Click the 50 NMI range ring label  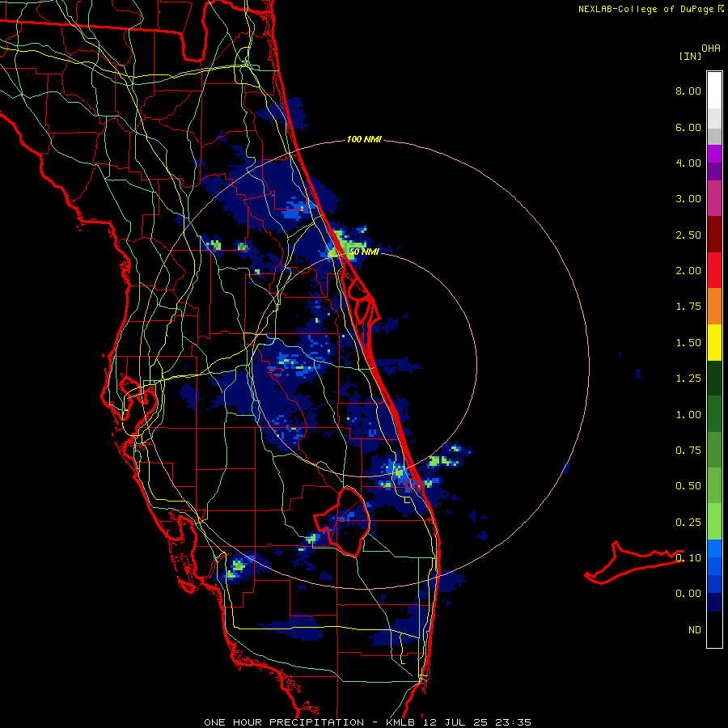click(364, 252)
